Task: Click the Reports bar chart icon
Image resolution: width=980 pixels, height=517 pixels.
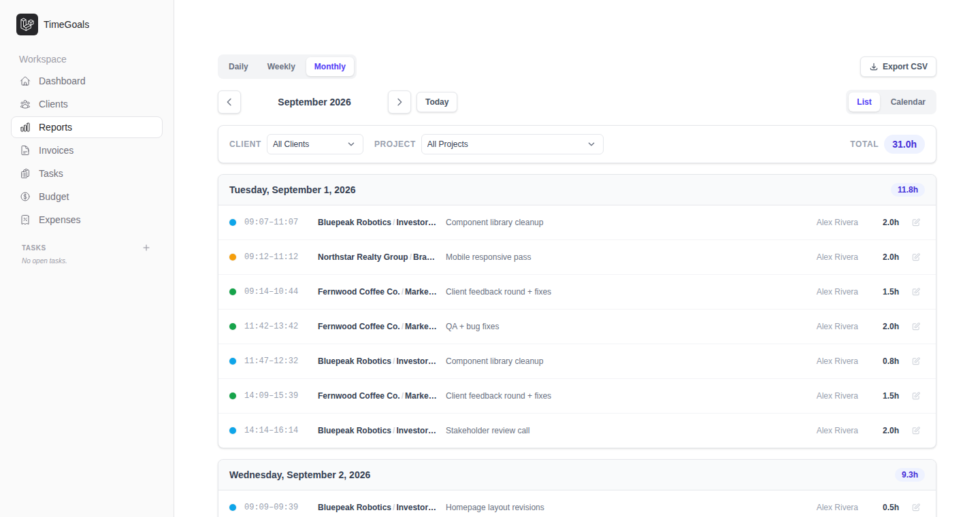Action: click(x=25, y=127)
